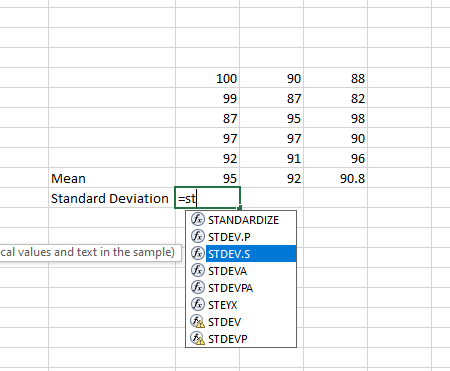This screenshot has width=450, height=371.
Task: Select the cell labeled Standard Deviation
Action: click(x=112, y=198)
